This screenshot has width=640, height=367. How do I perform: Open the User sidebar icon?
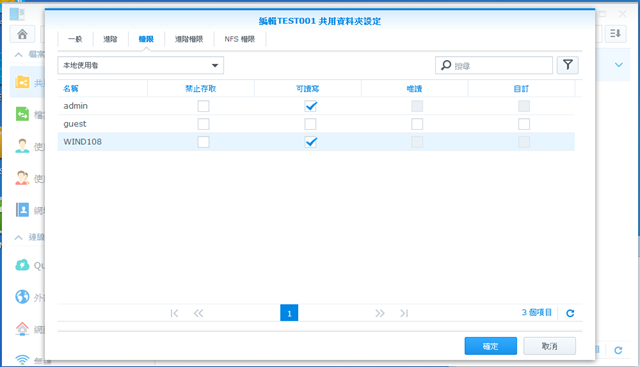[x=22, y=146]
